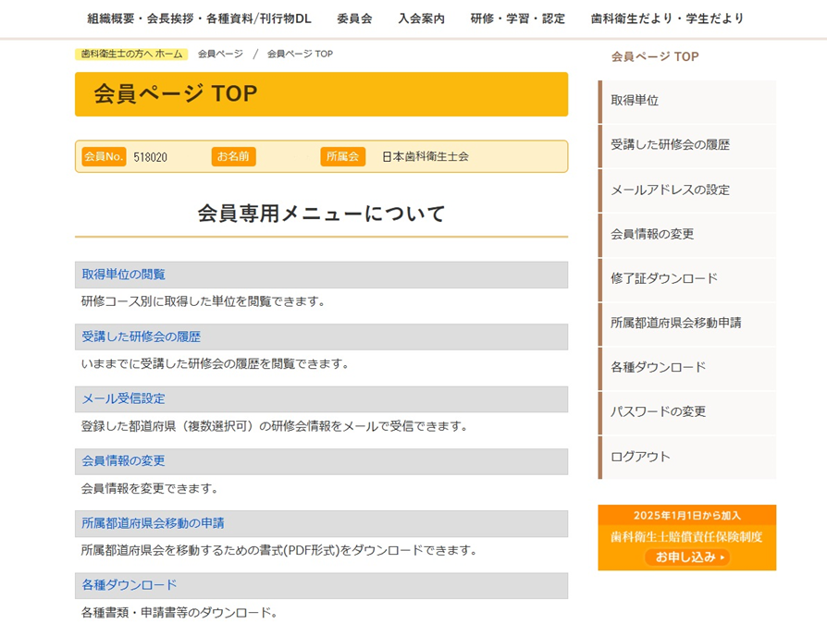Go to 歯科衛生士の方へ ホーム breadcrumb
Viewport: 827px width, 624px height.
click(131, 54)
